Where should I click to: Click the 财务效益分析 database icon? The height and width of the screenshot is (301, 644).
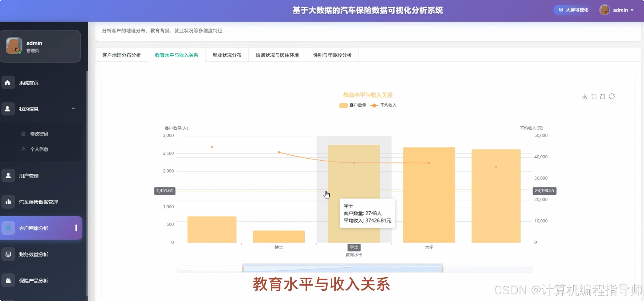8,254
